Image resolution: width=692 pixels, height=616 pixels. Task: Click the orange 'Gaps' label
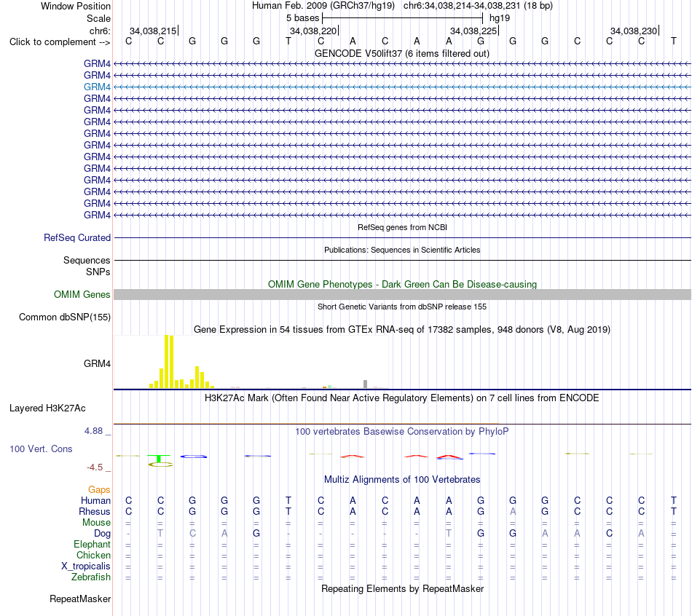point(99,489)
